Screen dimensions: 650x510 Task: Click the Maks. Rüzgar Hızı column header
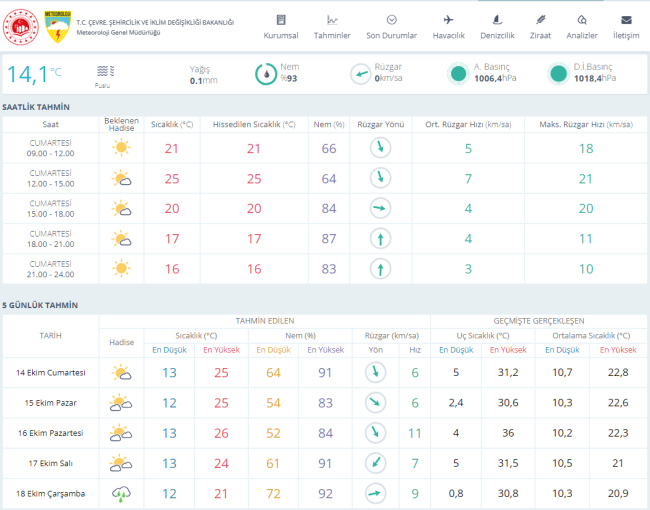pyautogui.click(x=586, y=124)
